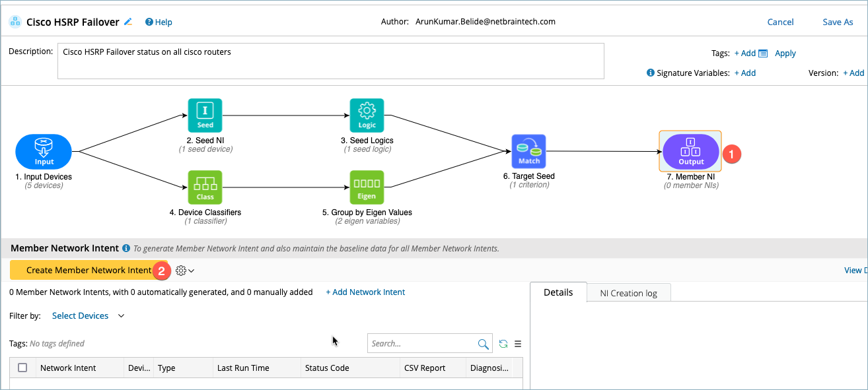Switch to the NI Creation log tab

click(629, 293)
